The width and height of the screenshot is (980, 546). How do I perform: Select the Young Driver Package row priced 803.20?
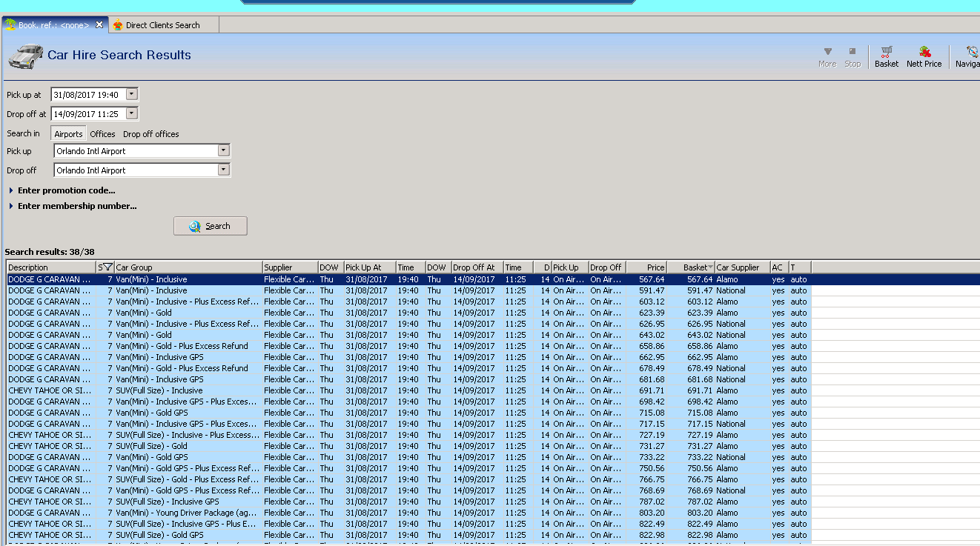408,513
